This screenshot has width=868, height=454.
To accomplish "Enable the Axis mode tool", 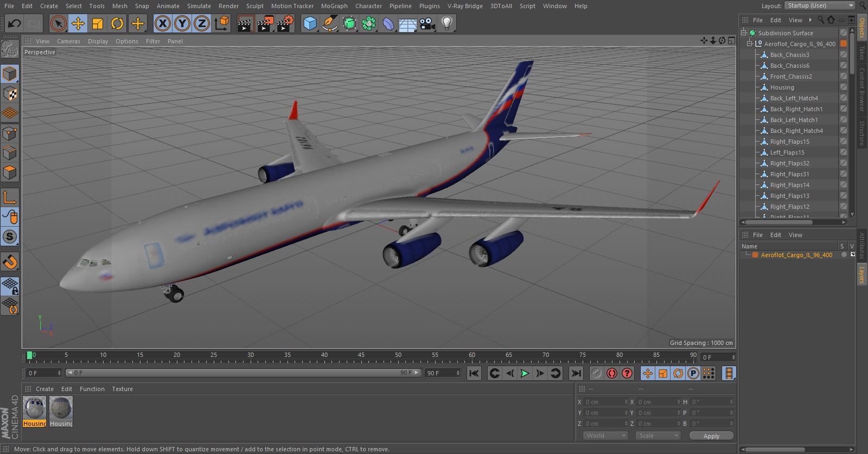I will [x=10, y=197].
